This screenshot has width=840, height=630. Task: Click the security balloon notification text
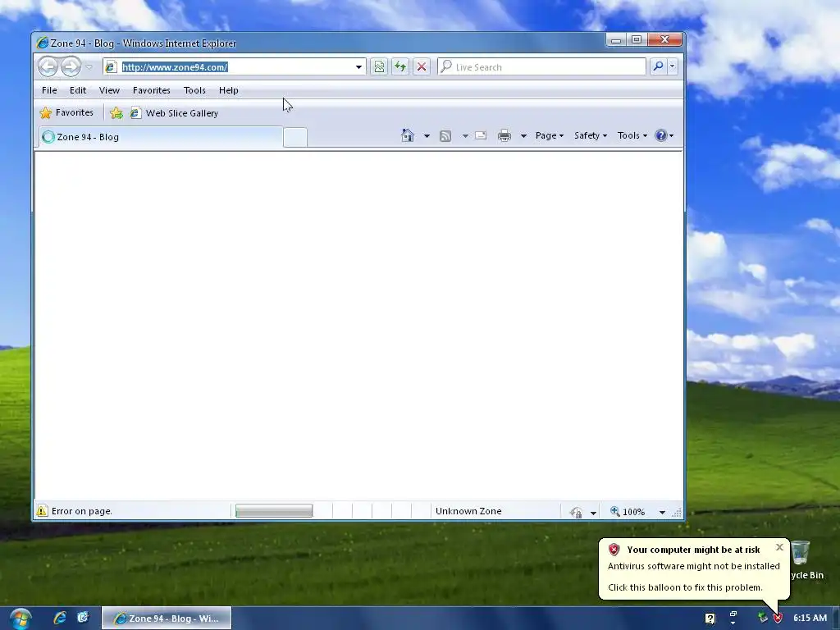[x=694, y=577]
